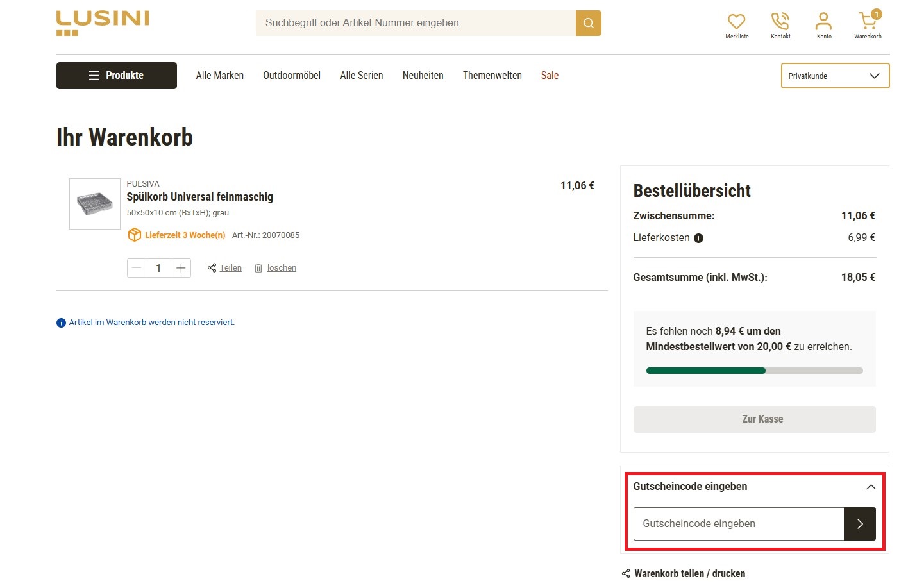Open Alle Marken navigation item
This screenshot has width=908, height=588.
pos(220,76)
